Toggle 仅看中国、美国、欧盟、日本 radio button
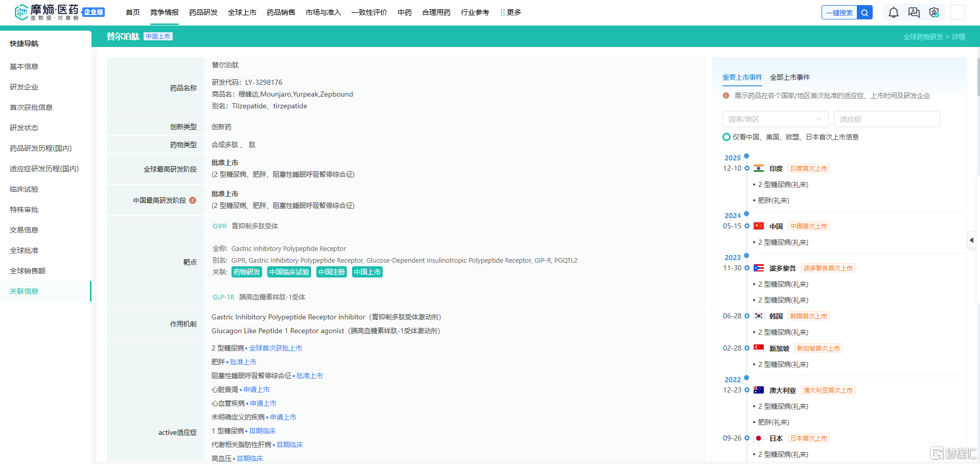 [x=727, y=137]
